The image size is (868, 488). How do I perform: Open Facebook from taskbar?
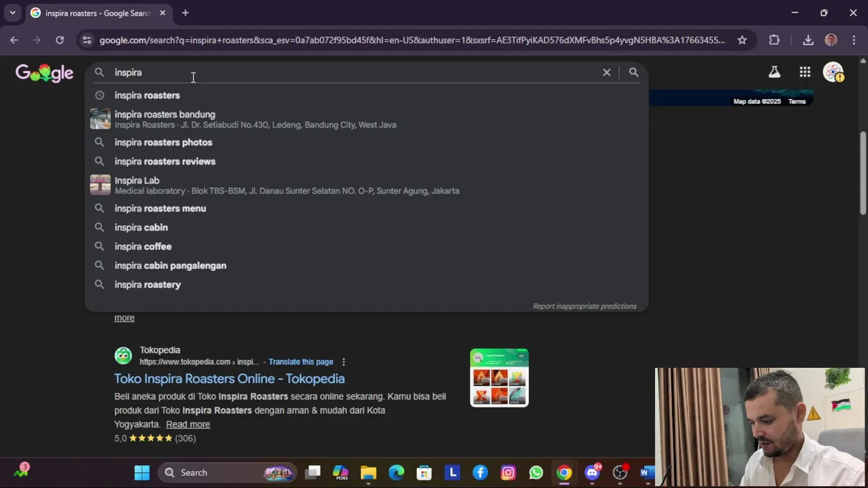tap(480, 472)
